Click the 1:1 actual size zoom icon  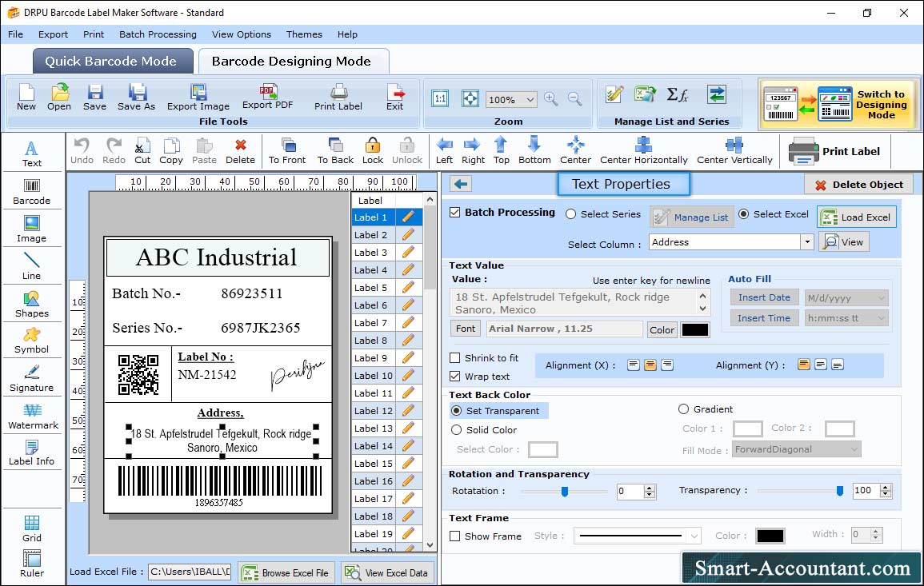click(440, 98)
